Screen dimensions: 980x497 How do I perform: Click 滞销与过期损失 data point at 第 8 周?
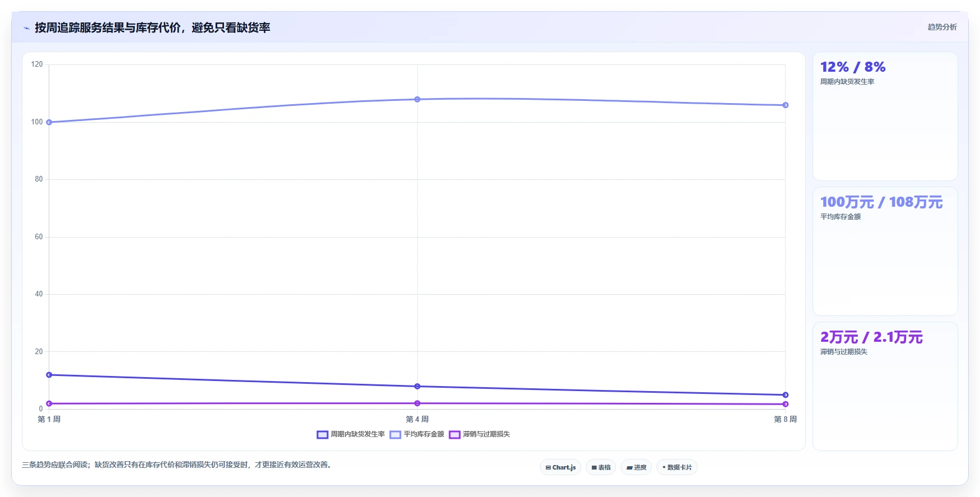[x=785, y=404]
